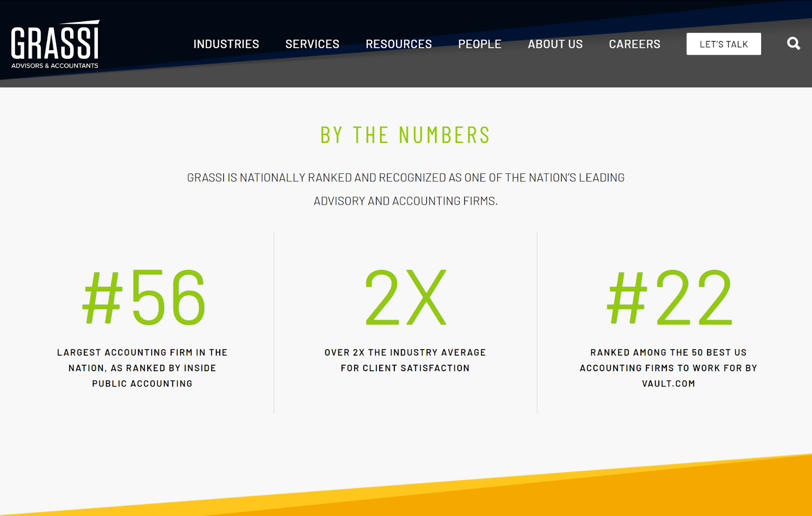812x516 pixels.
Task: Open the Industries menu
Action: click(226, 44)
